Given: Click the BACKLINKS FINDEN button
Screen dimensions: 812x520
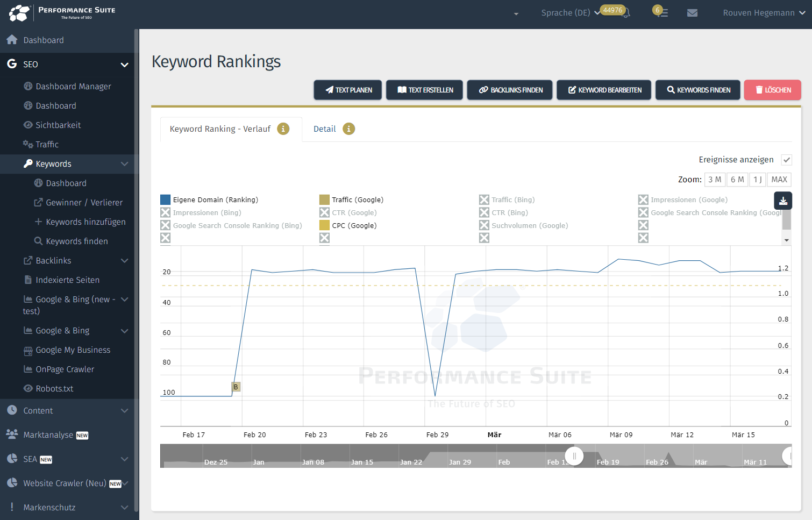Looking at the screenshot, I should pyautogui.click(x=510, y=90).
